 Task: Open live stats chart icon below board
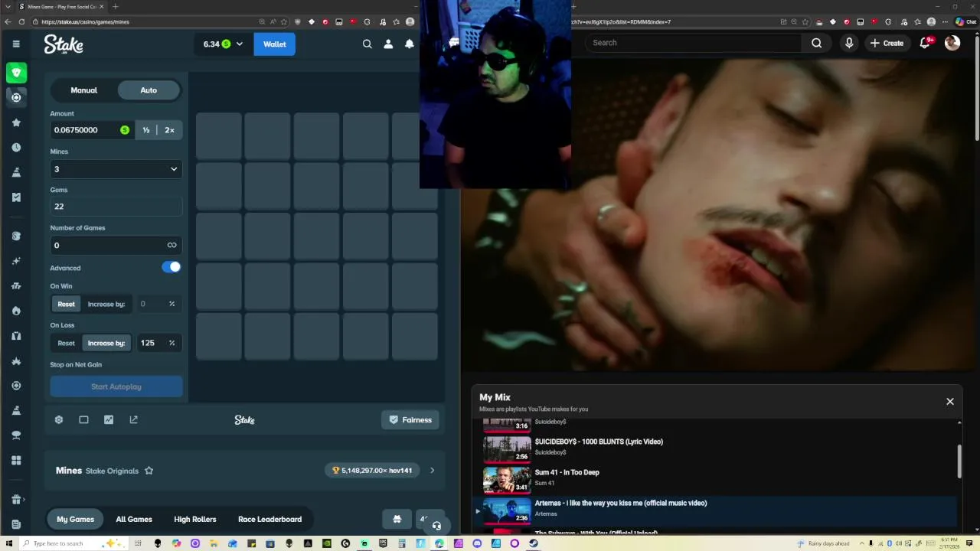[109, 419]
